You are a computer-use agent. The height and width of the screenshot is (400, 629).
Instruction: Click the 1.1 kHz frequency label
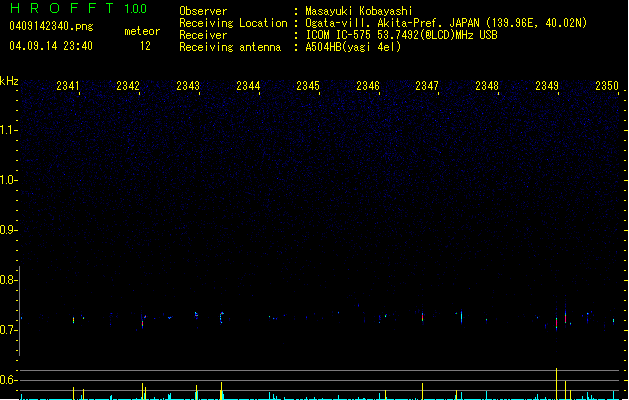(x=8, y=130)
